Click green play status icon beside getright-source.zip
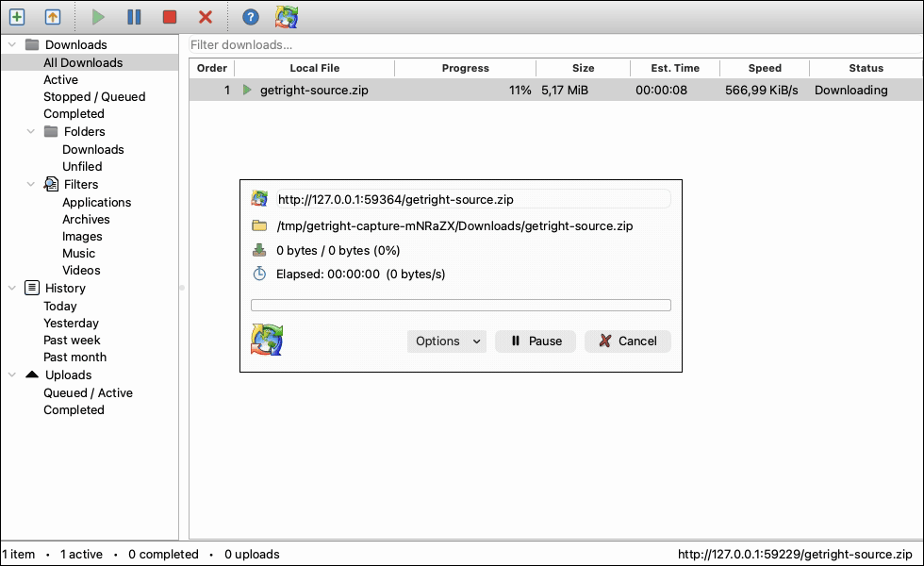Viewport: 924px width, 566px height. pyautogui.click(x=247, y=90)
